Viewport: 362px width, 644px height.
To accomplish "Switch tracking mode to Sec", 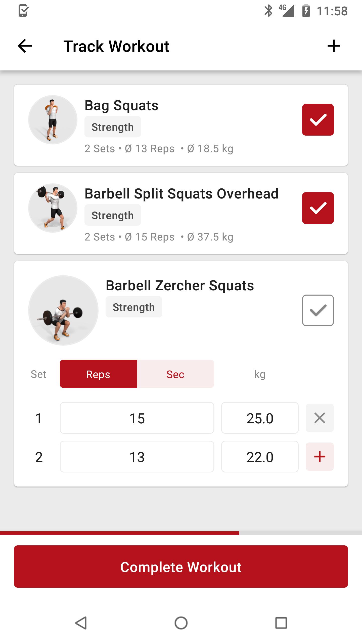I will pyautogui.click(x=175, y=374).
